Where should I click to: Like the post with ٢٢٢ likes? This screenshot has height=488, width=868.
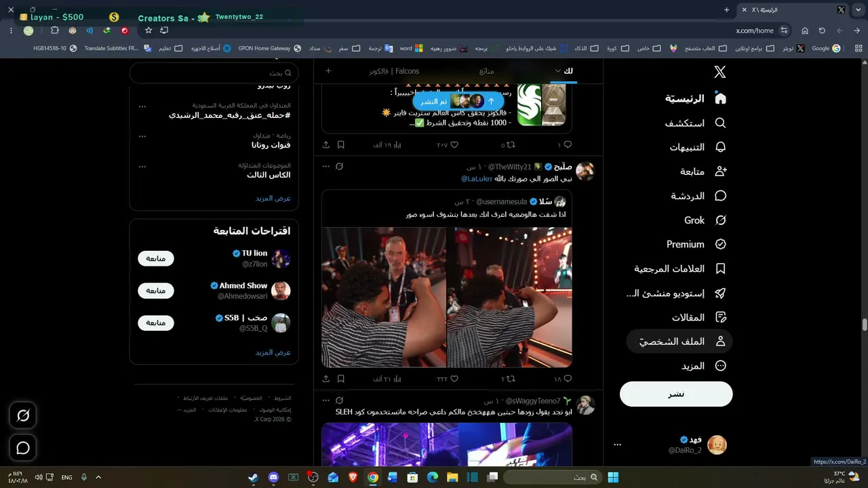coord(448,379)
